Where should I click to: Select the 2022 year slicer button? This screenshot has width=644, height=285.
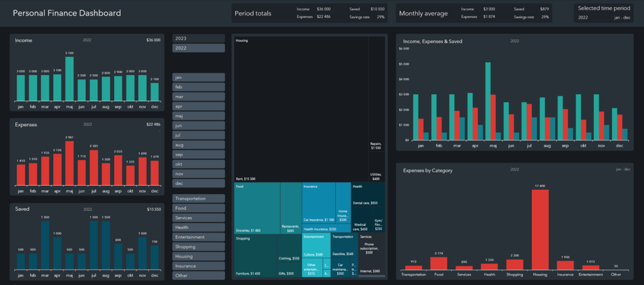(x=199, y=48)
